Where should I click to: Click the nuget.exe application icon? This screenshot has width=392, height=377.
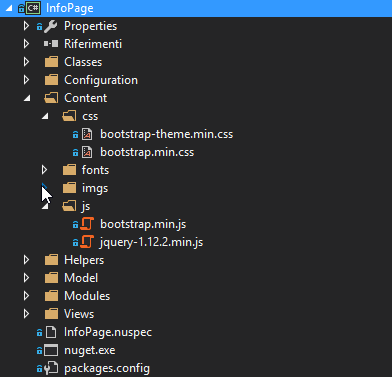[51, 350]
